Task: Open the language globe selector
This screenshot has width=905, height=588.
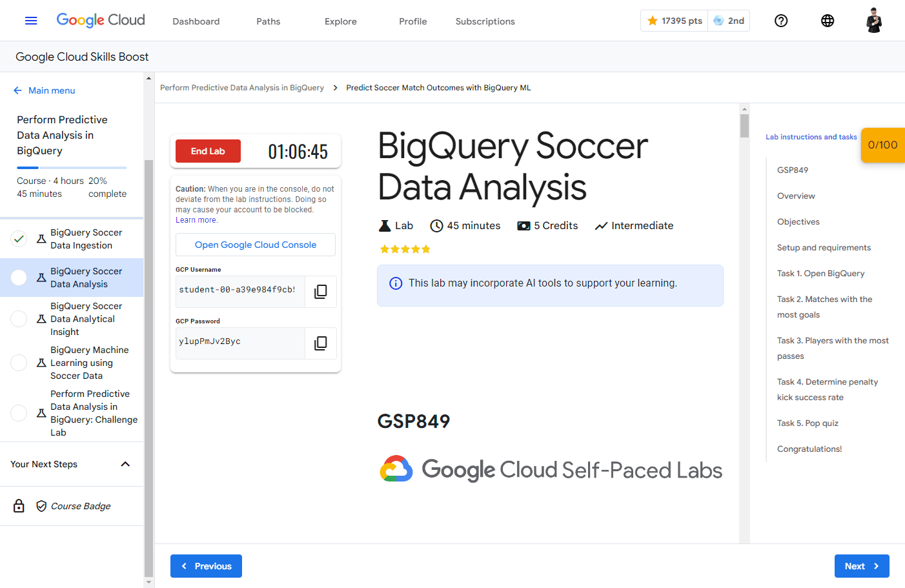Action: click(x=828, y=21)
